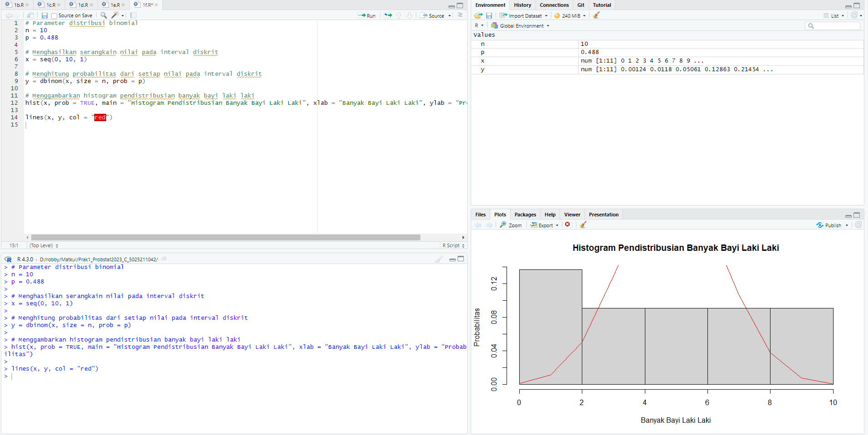The image size is (868, 435).
Task: Open the List view mode dropdown
Action: [834, 15]
